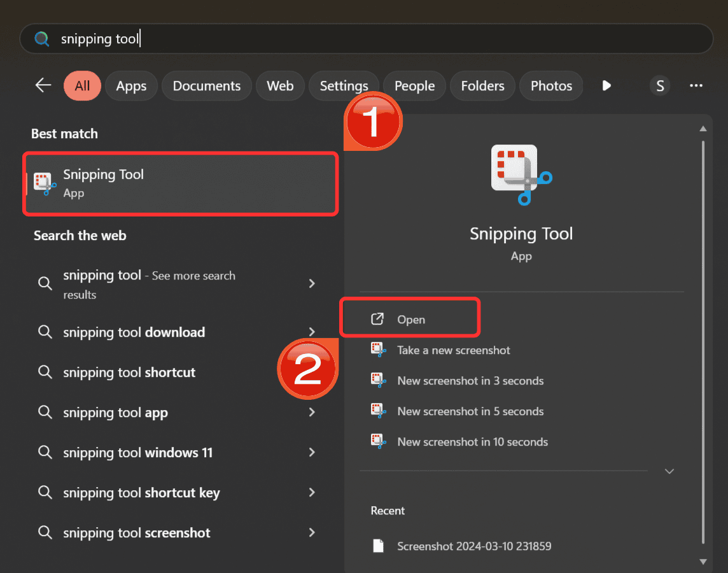Click the scrollbar down arrow in right panel
Image resolution: width=728 pixels, height=573 pixels.
(703, 561)
